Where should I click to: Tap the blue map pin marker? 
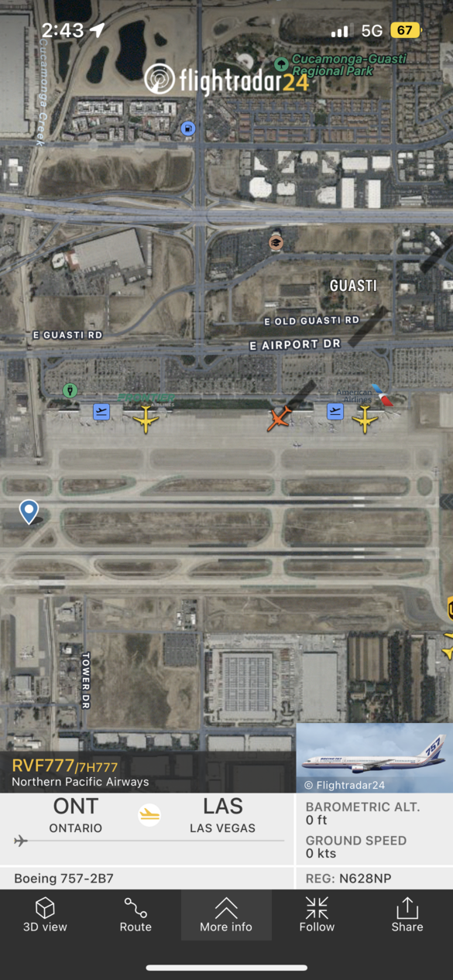tap(29, 512)
